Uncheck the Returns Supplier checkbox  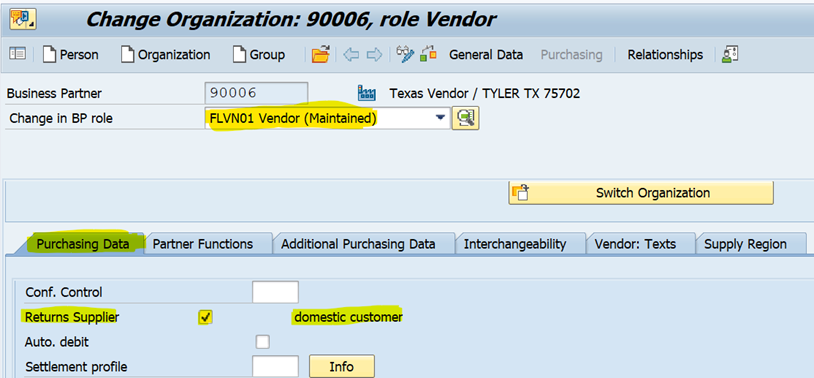[206, 317]
